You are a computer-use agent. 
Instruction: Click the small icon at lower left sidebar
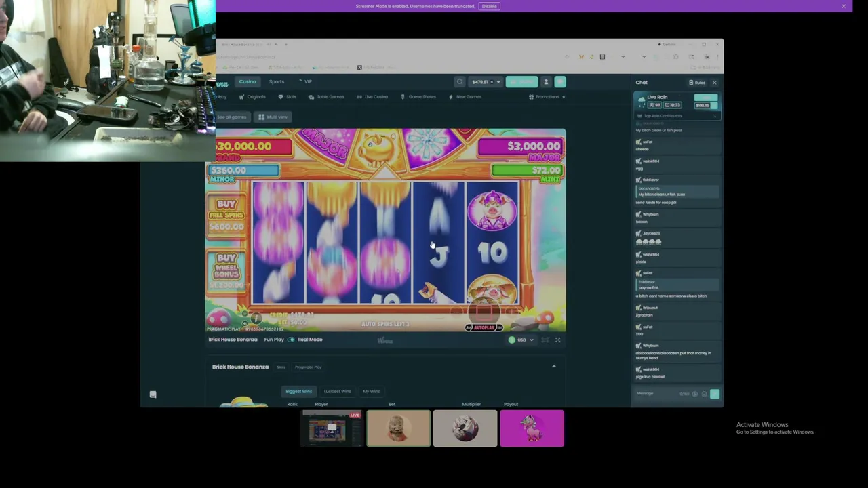[153, 394]
